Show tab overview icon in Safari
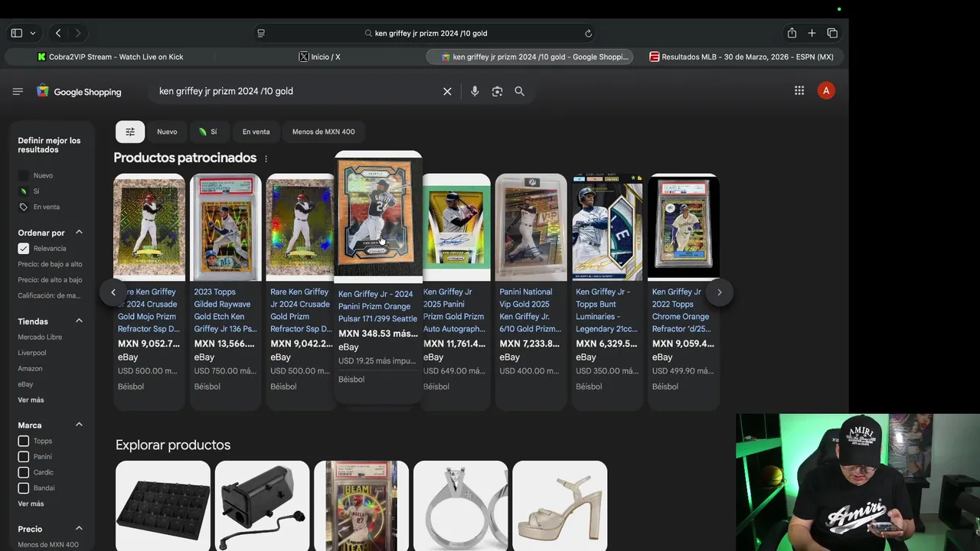The height and width of the screenshot is (551, 980). click(832, 33)
